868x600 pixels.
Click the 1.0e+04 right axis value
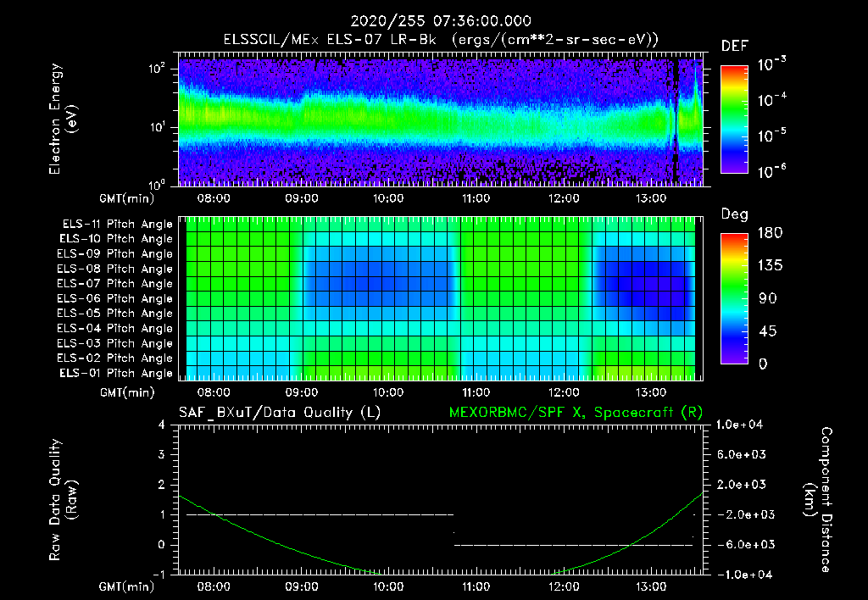pyautogui.click(x=739, y=425)
